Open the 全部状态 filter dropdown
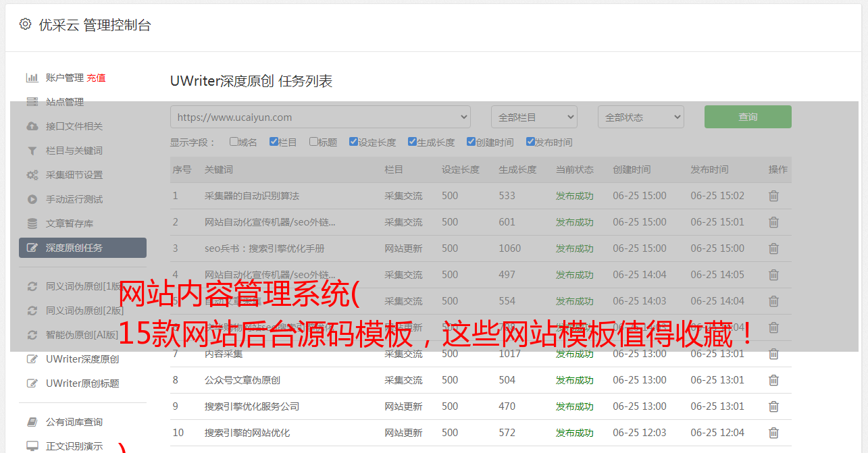The image size is (868, 453). pos(640,117)
